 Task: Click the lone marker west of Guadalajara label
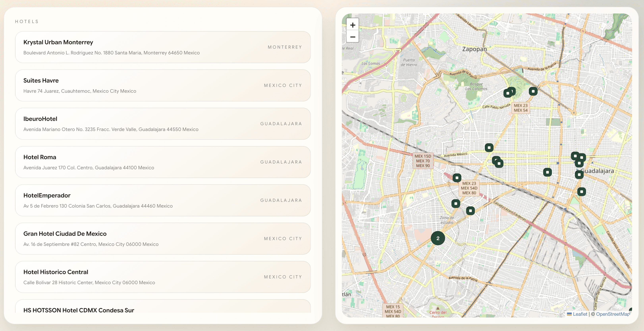547,172
